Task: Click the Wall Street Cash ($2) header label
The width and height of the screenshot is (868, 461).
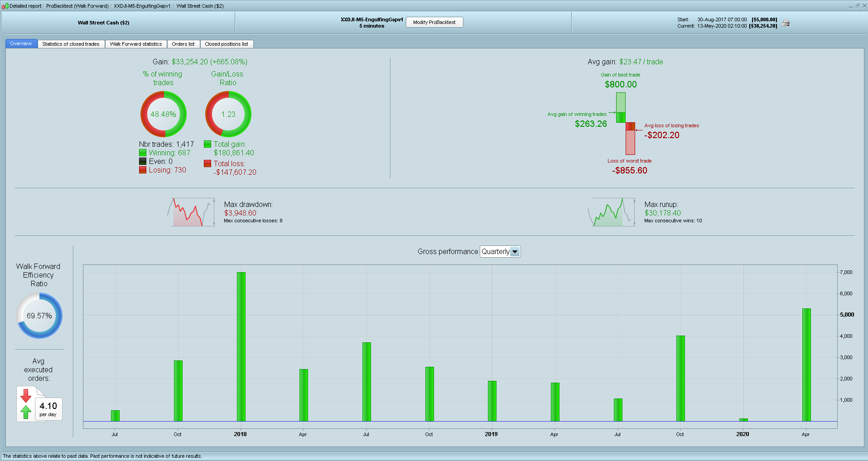Action: (x=103, y=23)
